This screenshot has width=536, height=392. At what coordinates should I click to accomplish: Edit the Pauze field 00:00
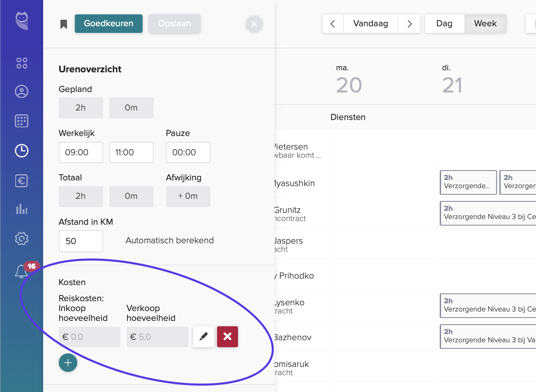[x=188, y=152]
